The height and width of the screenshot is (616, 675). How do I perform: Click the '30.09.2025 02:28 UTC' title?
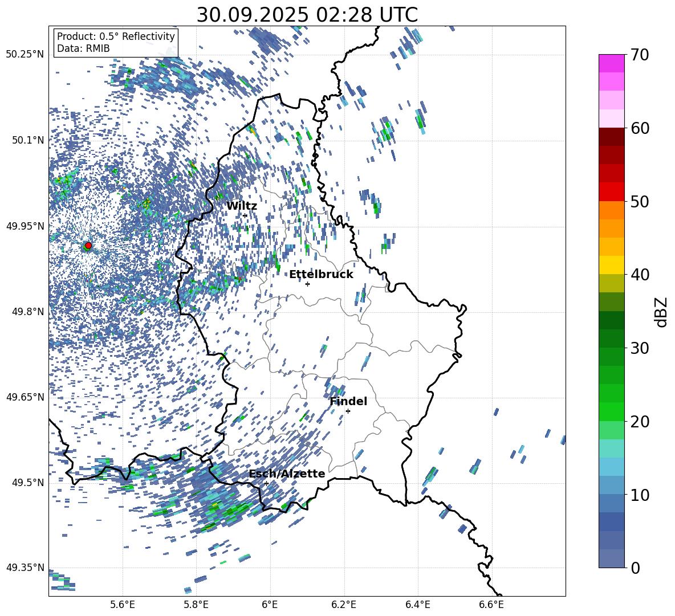coord(307,15)
